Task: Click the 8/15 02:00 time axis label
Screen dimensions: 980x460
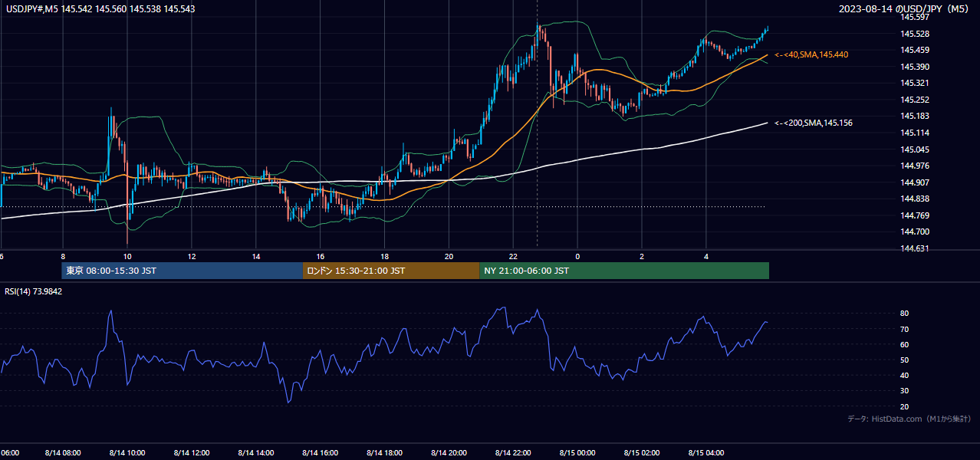Action: [643, 452]
